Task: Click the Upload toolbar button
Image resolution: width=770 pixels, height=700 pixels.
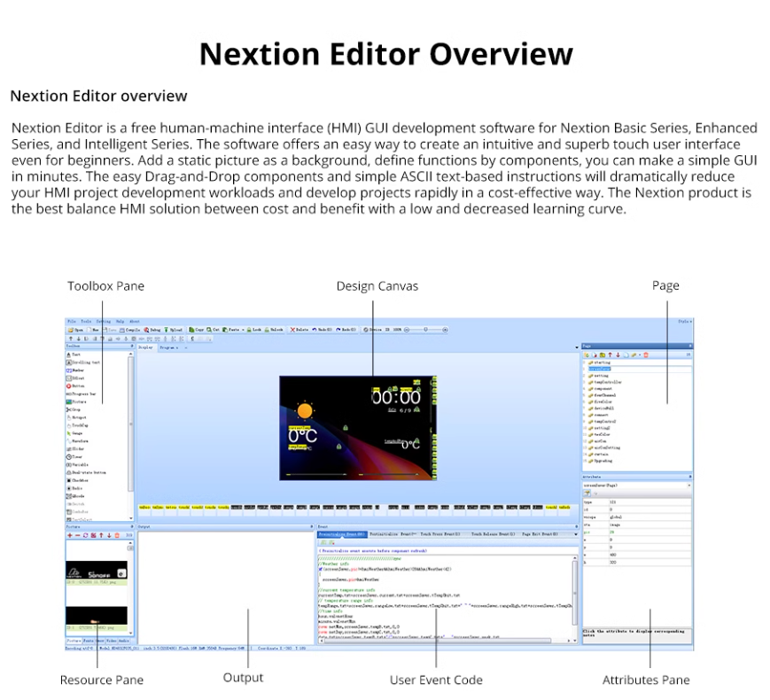Action: click(x=174, y=331)
